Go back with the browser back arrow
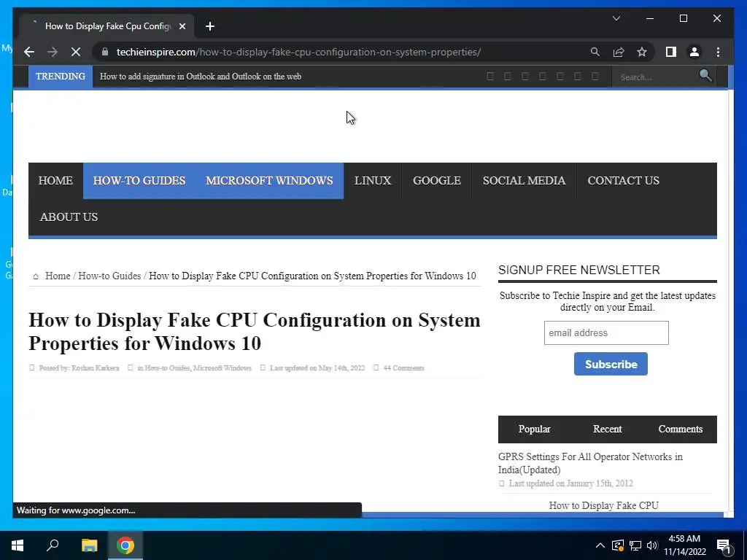This screenshot has height=560, width=747. point(29,52)
